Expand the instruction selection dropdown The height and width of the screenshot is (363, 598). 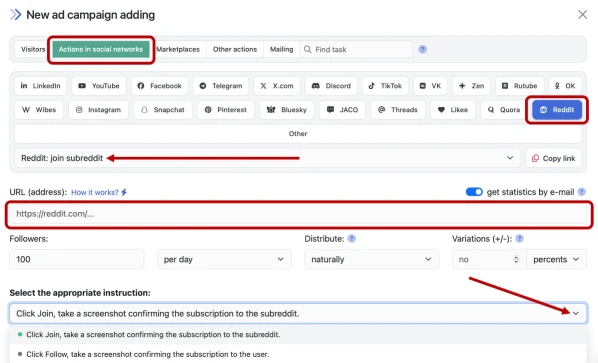[297, 313]
